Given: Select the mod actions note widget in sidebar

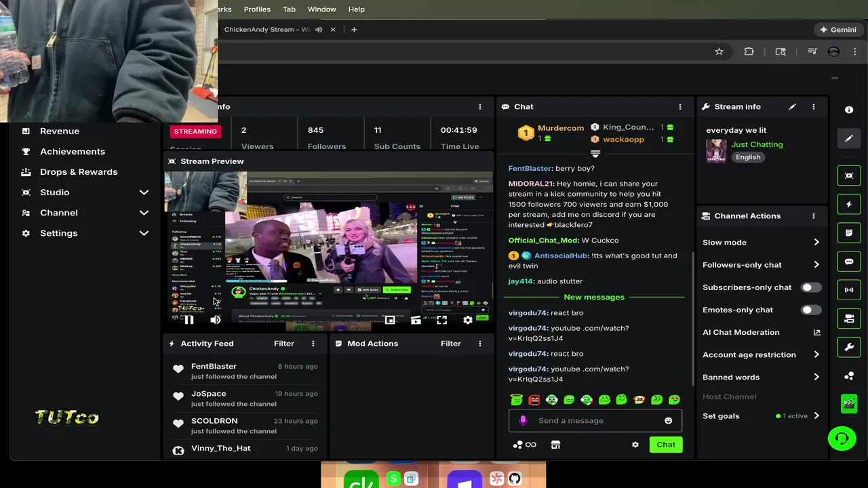Looking at the screenshot, I should tap(849, 232).
